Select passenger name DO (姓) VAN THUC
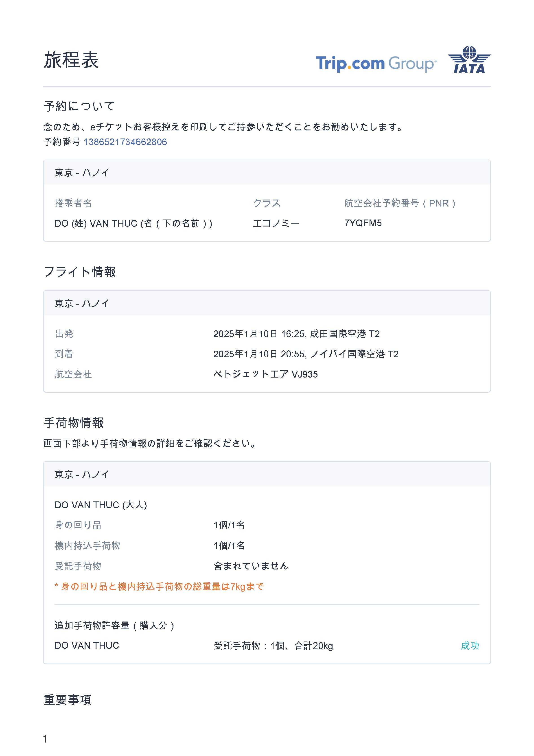The width and height of the screenshot is (534, 756). coord(133,223)
